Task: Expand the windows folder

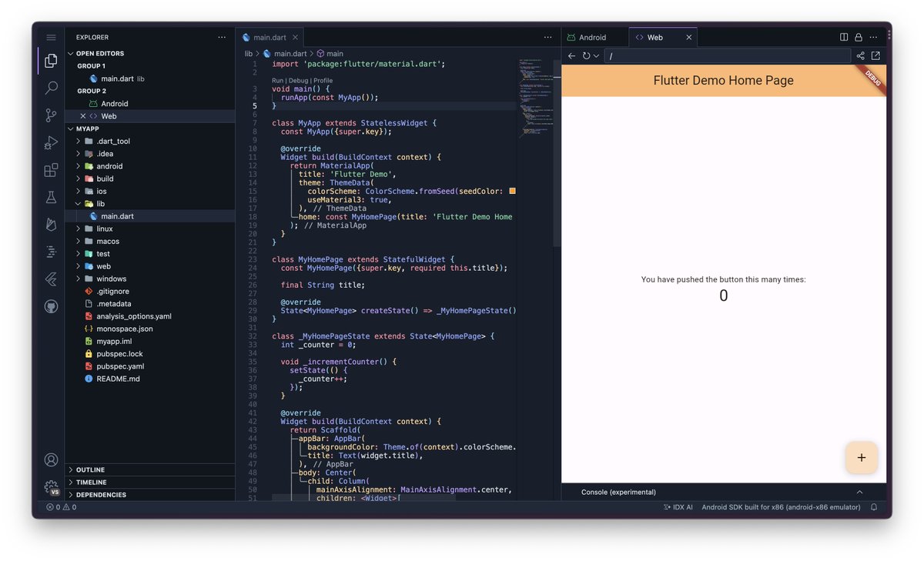Action: pyautogui.click(x=112, y=279)
